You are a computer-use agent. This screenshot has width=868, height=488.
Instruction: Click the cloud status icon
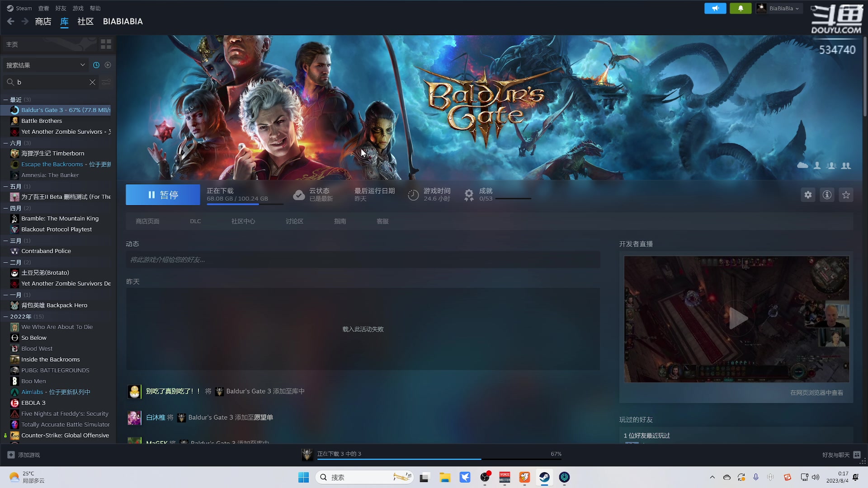pyautogui.click(x=299, y=195)
